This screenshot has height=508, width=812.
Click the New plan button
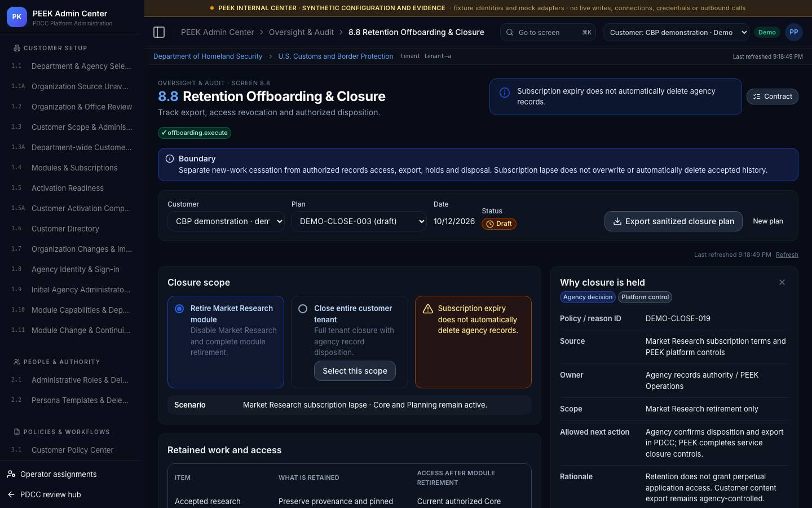[x=768, y=221]
